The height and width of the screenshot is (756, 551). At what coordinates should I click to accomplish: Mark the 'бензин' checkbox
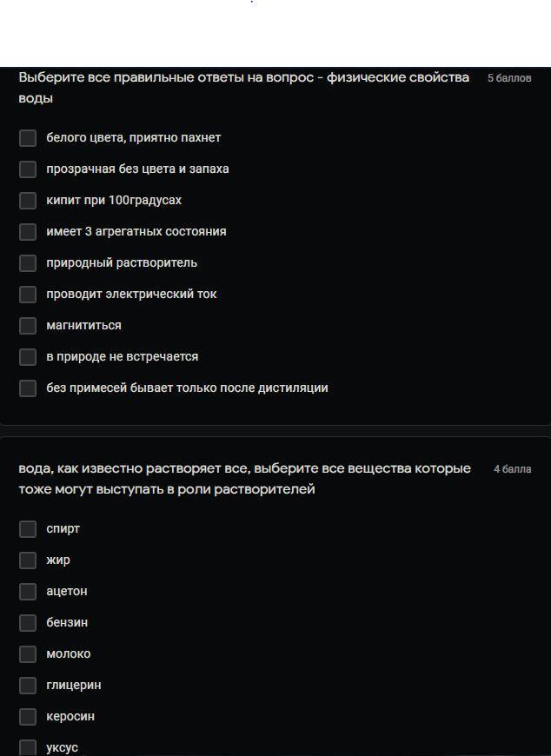pos(28,623)
